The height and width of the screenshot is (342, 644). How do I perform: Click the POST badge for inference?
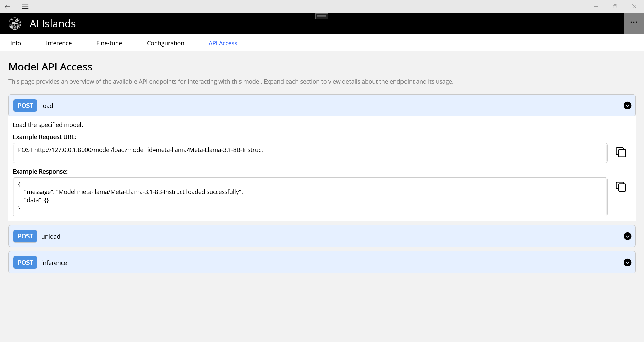coord(25,263)
